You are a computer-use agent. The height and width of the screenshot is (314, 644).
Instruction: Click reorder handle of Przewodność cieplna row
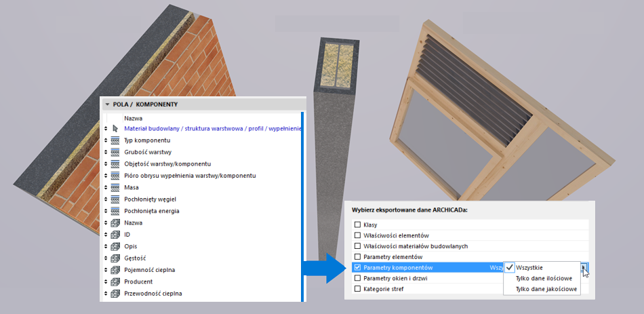point(106,294)
